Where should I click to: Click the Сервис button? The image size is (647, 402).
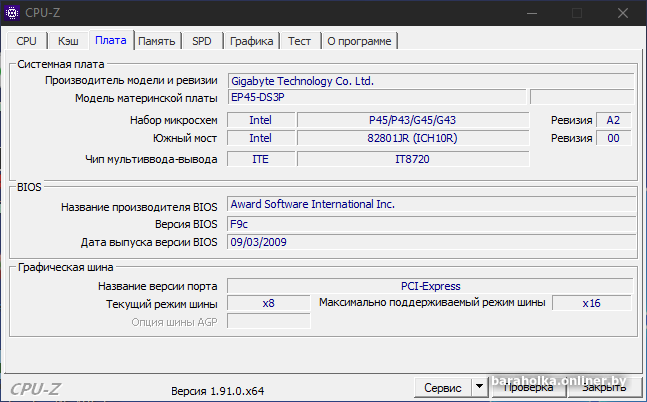tap(443, 388)
